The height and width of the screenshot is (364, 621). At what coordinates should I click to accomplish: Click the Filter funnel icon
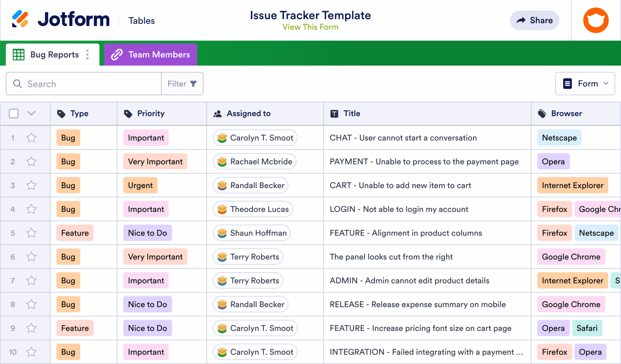pos(193,84)
